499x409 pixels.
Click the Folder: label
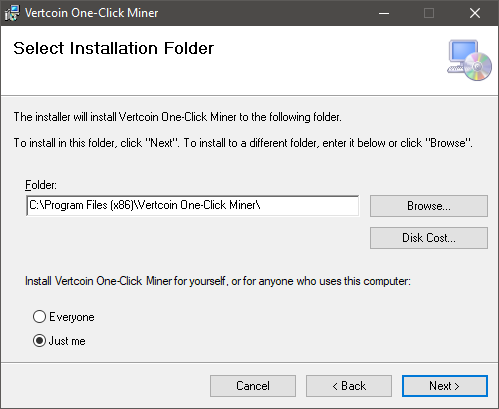tap(41, 185)
